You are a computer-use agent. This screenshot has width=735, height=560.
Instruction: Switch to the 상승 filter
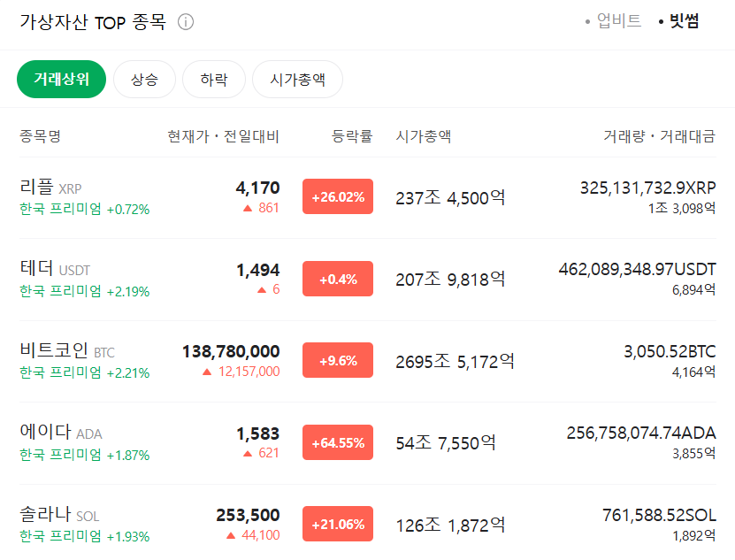tap(144, 79)
